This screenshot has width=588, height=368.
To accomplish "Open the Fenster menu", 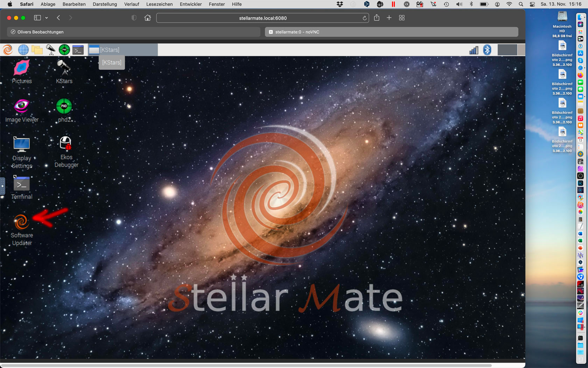I will point(217,4).
